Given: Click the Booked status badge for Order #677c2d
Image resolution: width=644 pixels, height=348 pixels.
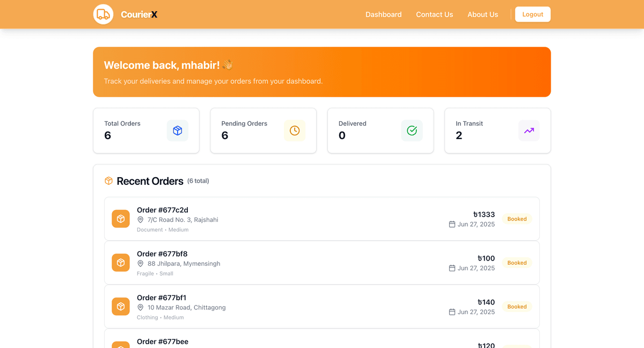Looking at the screenshot, I should [x=517, y=219].
